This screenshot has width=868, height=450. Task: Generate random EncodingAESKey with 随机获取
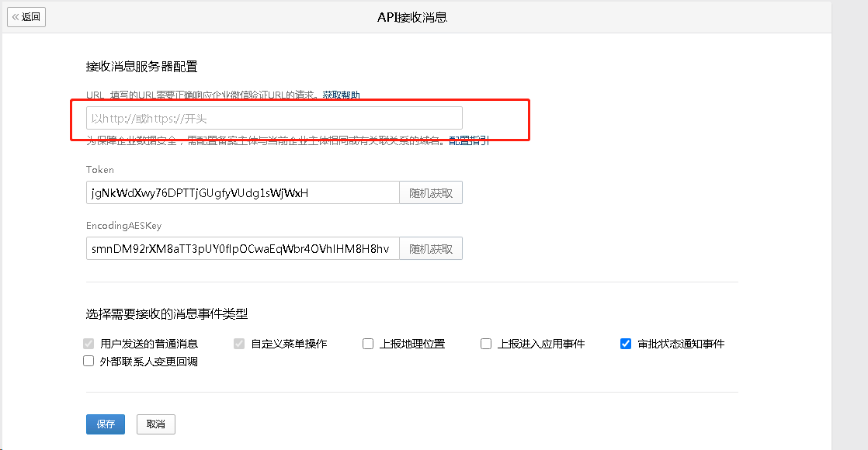[431, 249]
